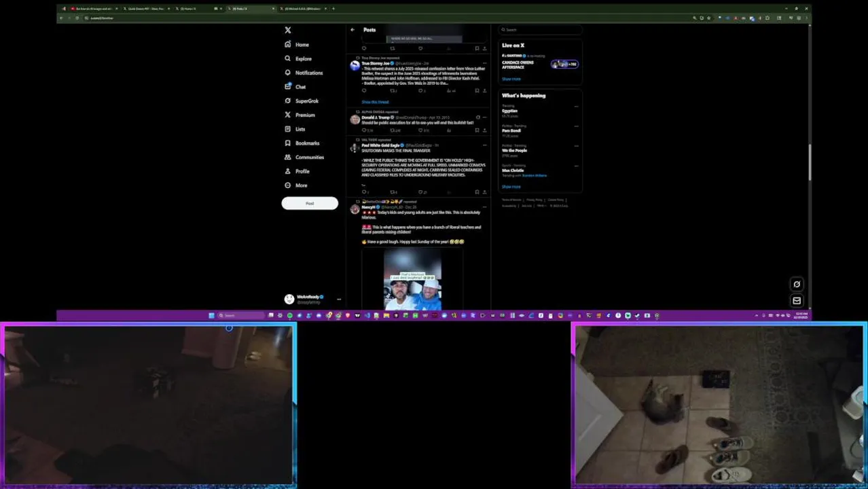
Task: Bookmark the True Stormy Joe post
Action: (477, 90)
